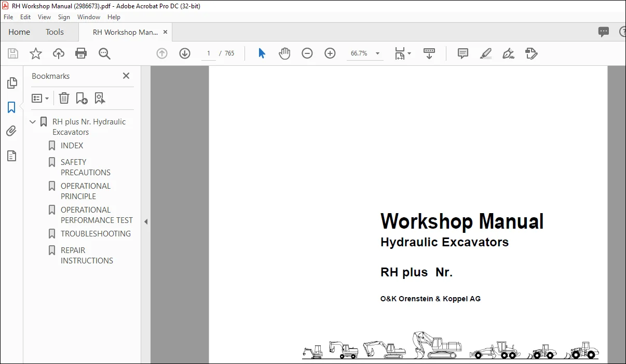Open the Sign menu

pyautogui.click(x=64, y=17)
